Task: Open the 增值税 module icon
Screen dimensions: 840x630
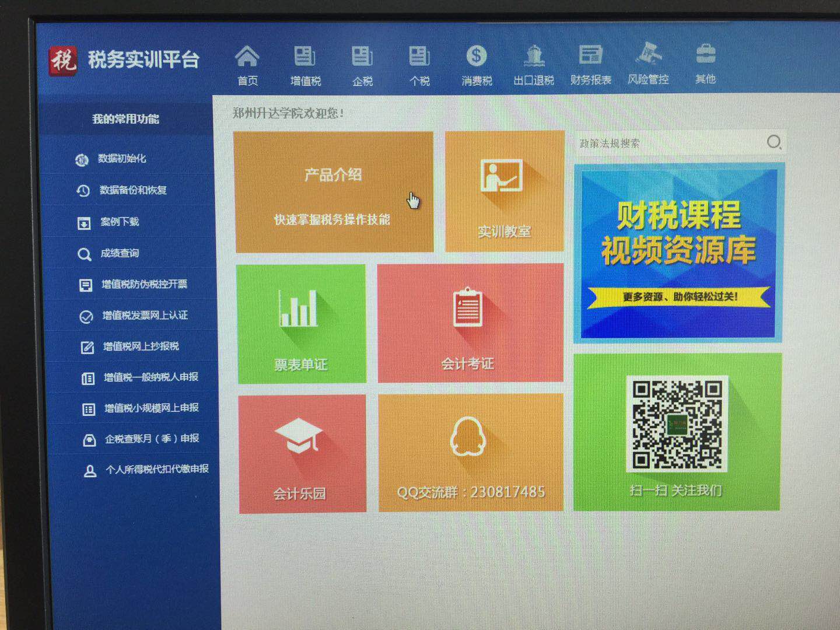Action: pyautogui.click(x=304, y=57)
